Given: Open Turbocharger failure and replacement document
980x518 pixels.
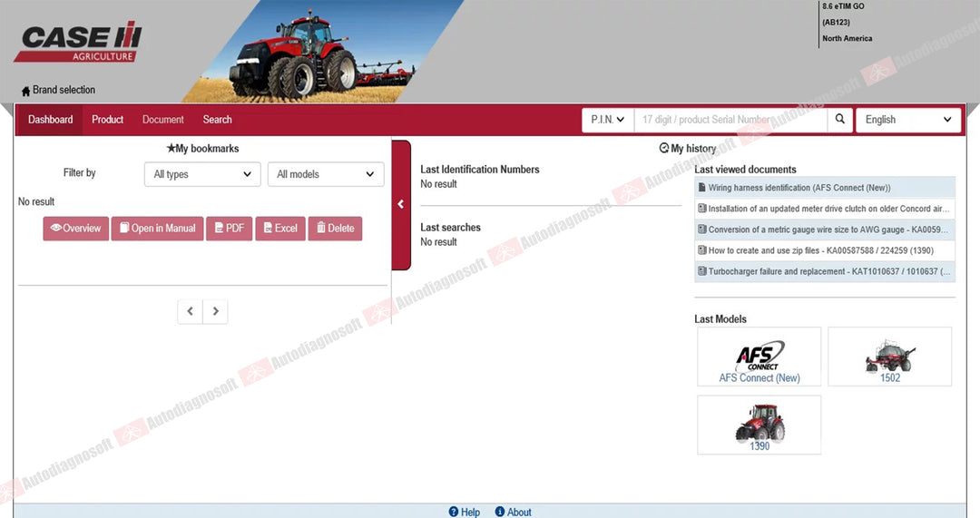Looking at the screenshot, I should click(825, 271).
